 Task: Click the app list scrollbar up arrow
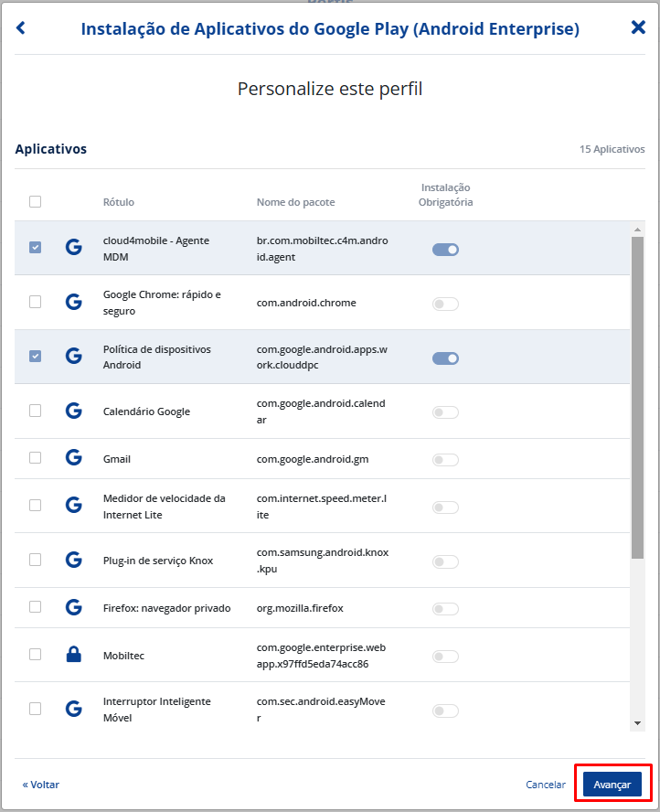638,230
